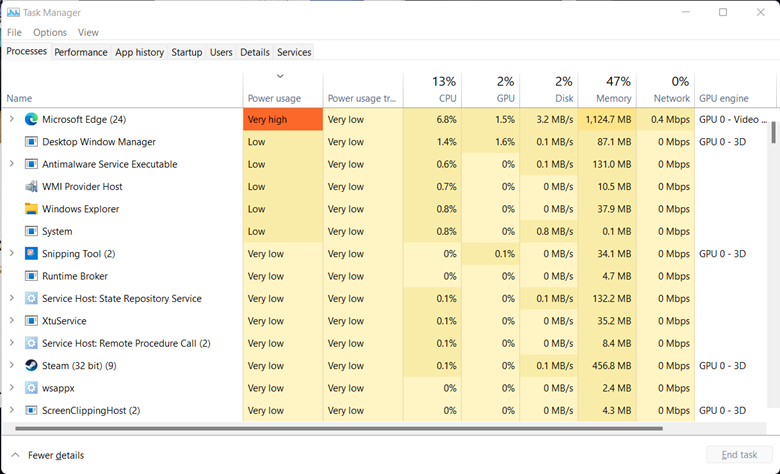Expand the Snipping Tool process group
The width and height of the screenshot is (780, 474).
pos(12,254)
